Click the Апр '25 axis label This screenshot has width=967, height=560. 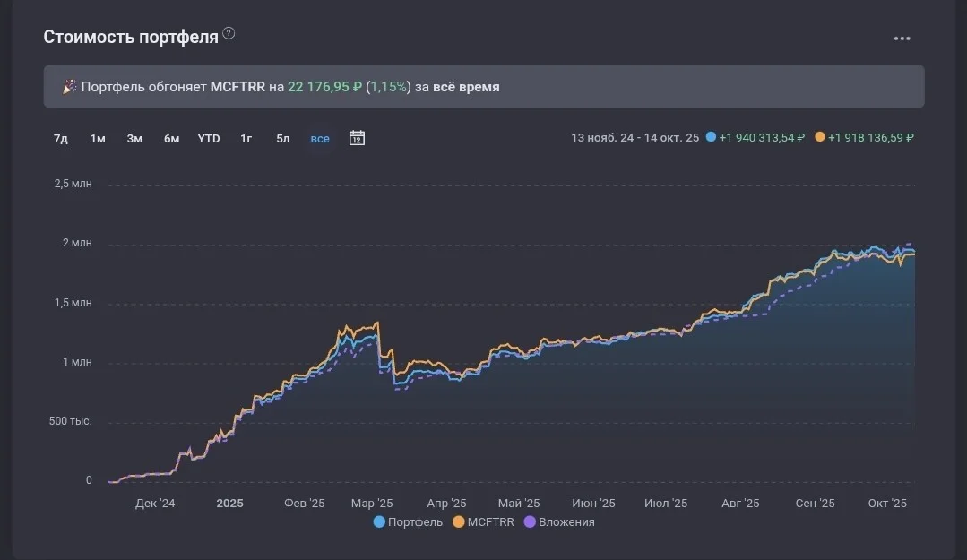coord(446,504)
